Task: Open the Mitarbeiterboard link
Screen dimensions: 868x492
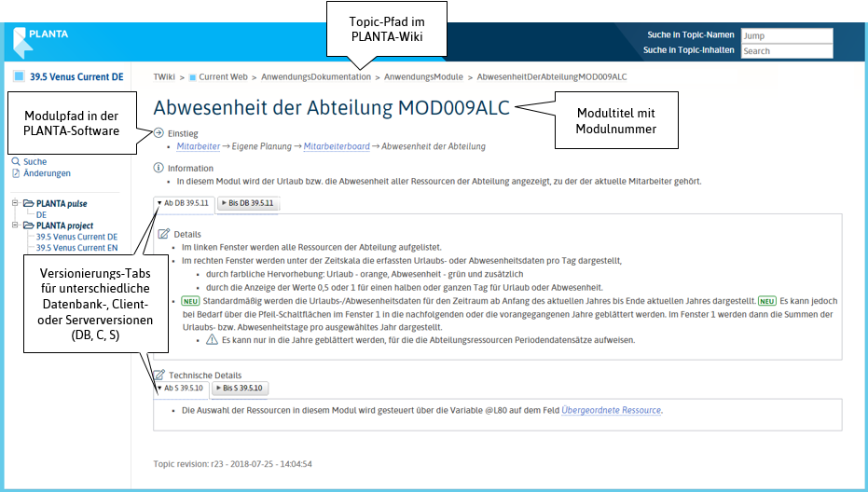Action: point(336,146)
